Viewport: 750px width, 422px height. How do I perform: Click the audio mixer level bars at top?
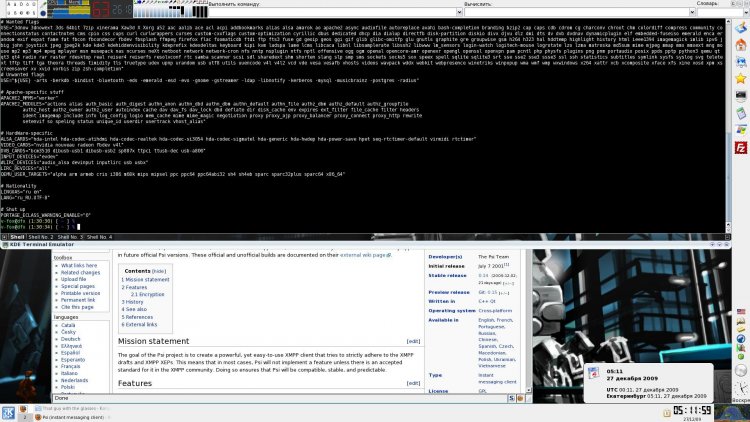(171, 9)
